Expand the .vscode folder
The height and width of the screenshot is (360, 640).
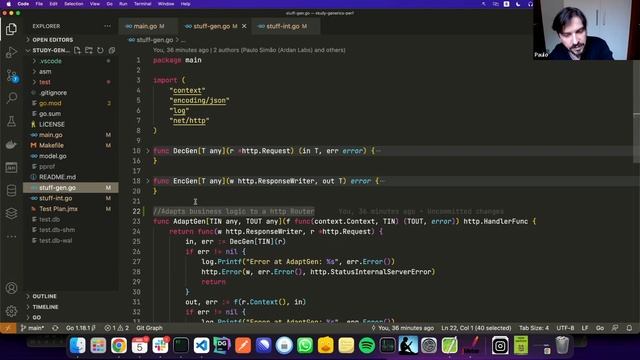pyautogui.click(x=51, y=61)
